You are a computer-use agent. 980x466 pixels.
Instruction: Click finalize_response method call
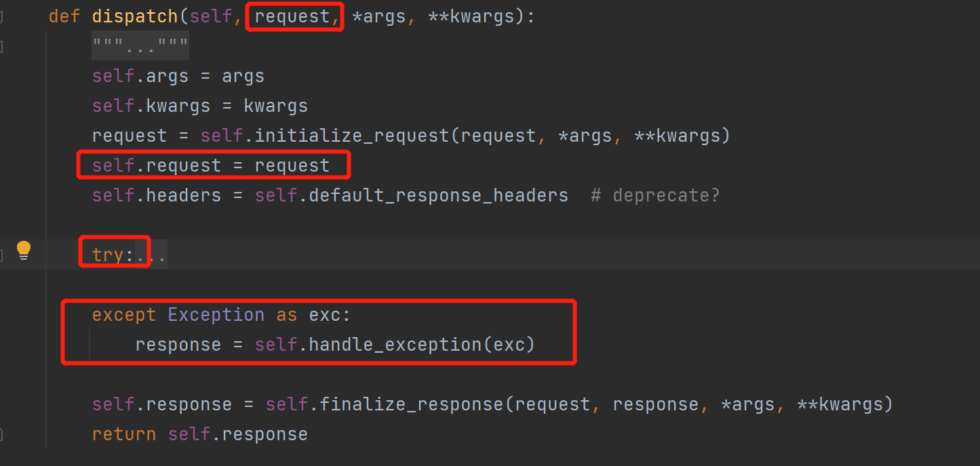coord(411,404)
